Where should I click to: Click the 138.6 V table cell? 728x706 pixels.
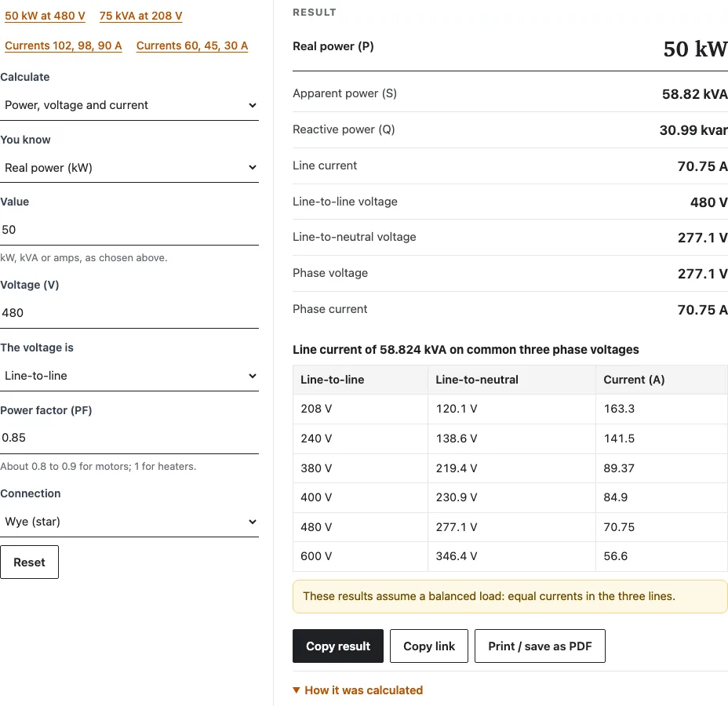point(511,439)
